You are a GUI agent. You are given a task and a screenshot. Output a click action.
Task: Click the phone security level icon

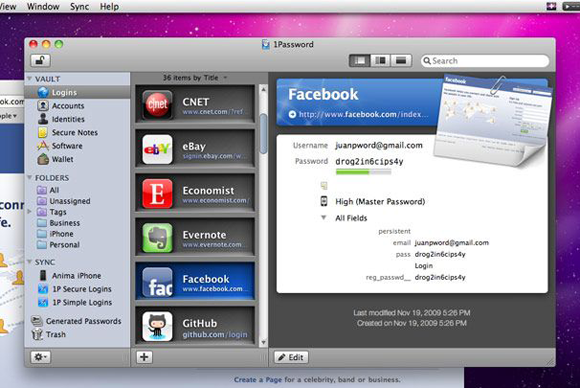tap(324, 201)
